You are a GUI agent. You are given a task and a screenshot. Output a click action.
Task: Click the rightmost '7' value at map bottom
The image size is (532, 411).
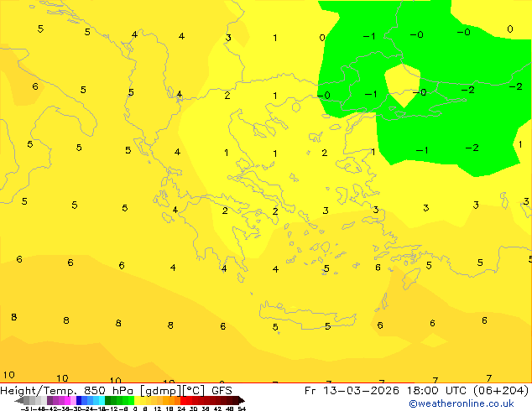(488, 378)
